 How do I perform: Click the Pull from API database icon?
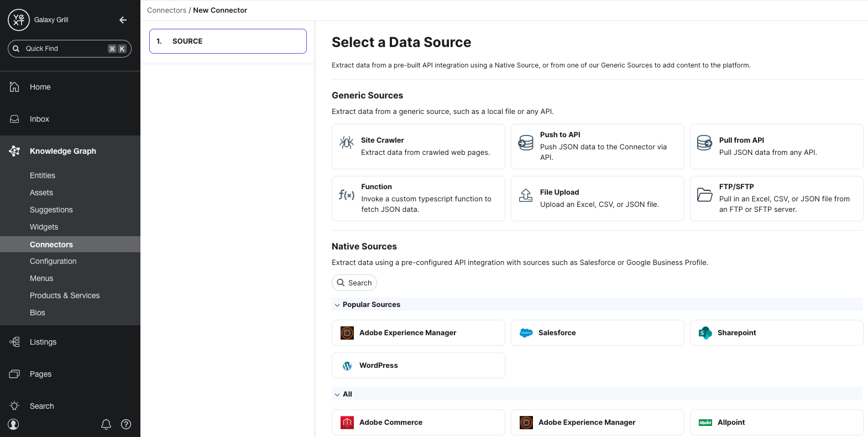(x=705, y=143)
